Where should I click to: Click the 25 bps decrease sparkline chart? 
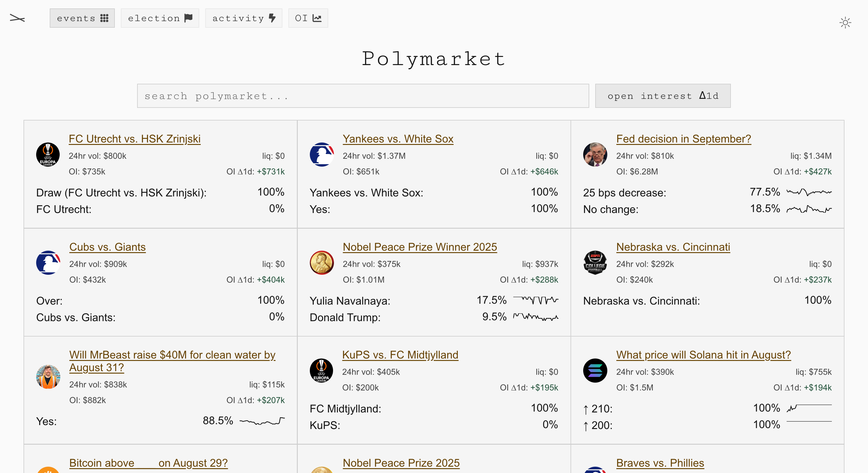click(809, 193)
